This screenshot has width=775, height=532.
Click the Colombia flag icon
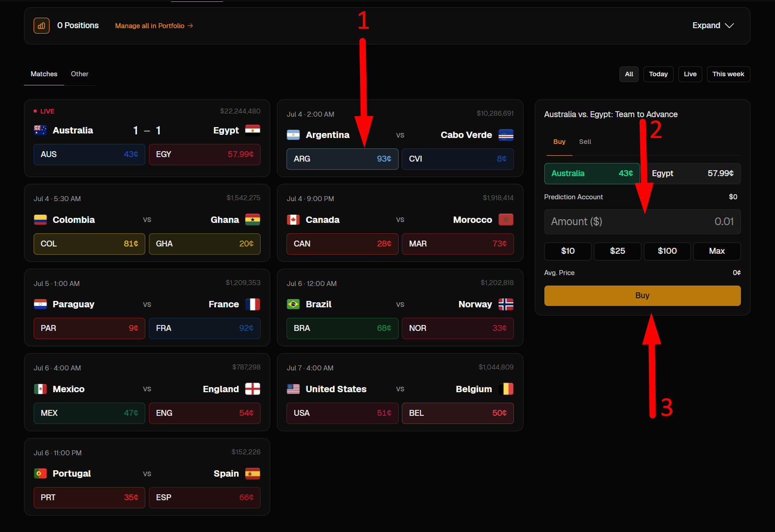click(40, 220)
